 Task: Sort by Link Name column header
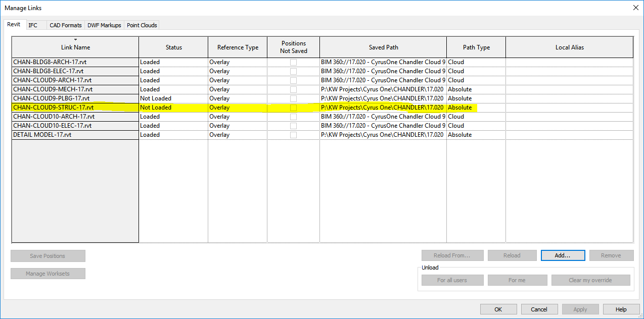coord(75,47)
